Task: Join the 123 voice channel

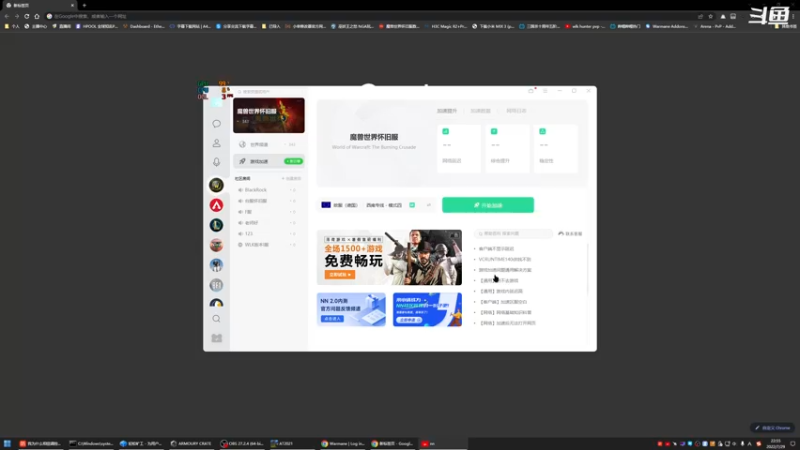Action: pos(267,234)
